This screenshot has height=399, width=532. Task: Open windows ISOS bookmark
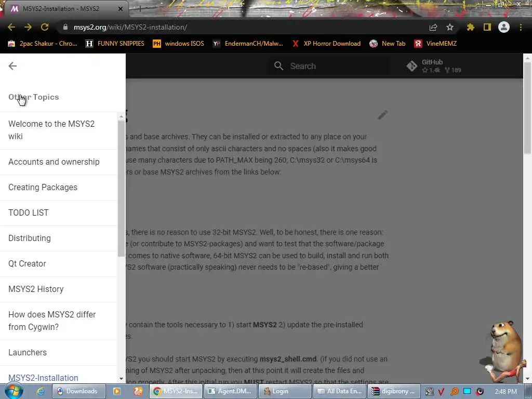179,44
